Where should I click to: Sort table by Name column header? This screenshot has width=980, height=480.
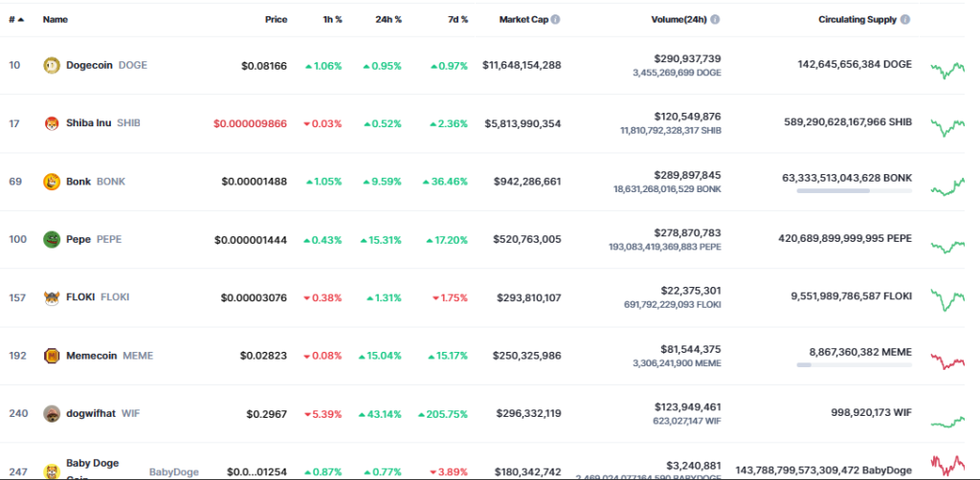[55, 19]
